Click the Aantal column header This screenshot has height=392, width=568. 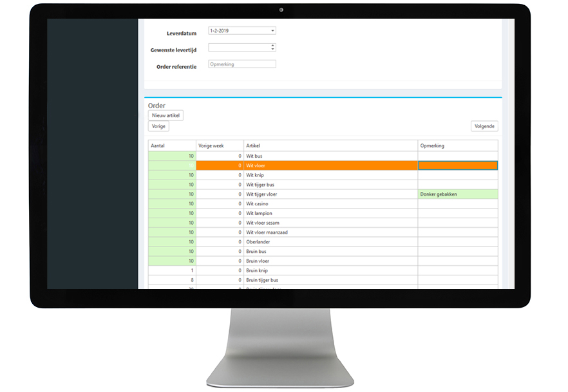click(172, 146)
